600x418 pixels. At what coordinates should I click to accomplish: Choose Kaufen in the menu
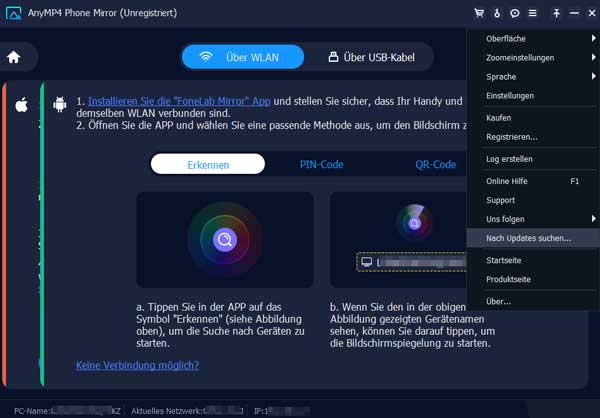click(x=533, y=118)
